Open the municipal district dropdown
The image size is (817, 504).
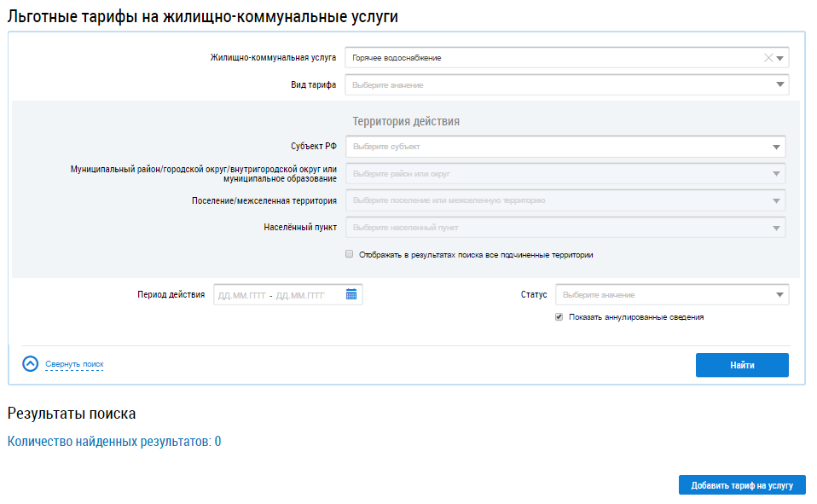pos(565,174)
